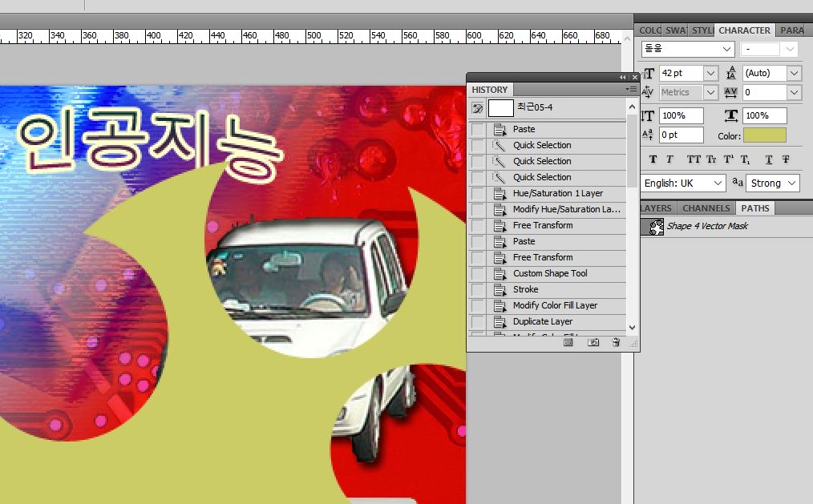Image resolution: width=813 pixels, height=504 pixels.
Task: Open the text Color swatch
Action: point(765,135)
